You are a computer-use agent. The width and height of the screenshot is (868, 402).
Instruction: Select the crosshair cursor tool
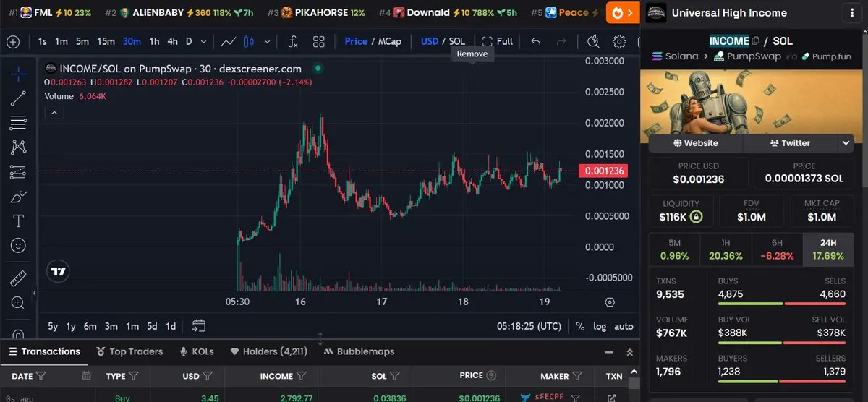tap(19, 74)
